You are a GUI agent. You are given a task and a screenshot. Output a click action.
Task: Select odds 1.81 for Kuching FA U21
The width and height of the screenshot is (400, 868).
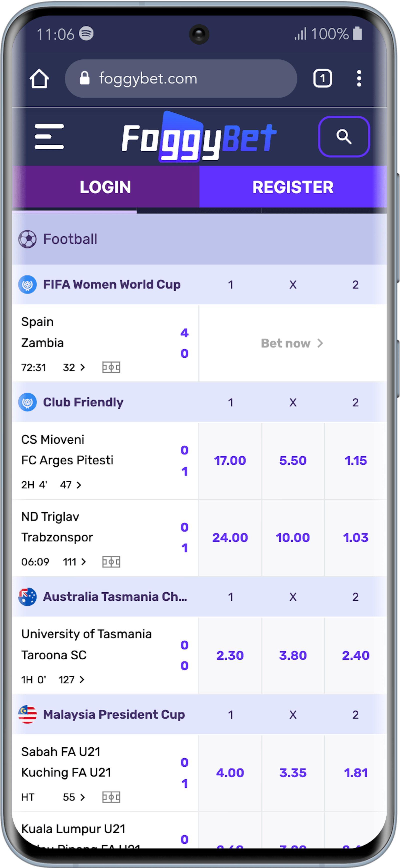(355, 773)
